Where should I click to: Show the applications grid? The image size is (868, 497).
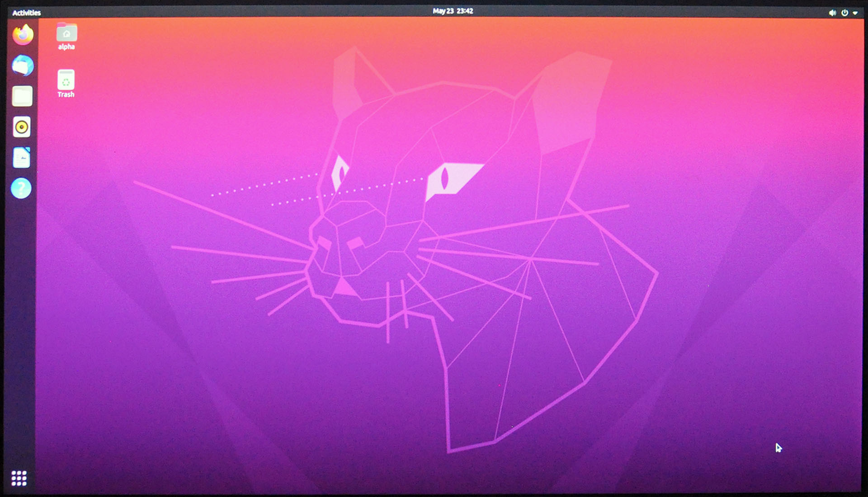point(19,478)
